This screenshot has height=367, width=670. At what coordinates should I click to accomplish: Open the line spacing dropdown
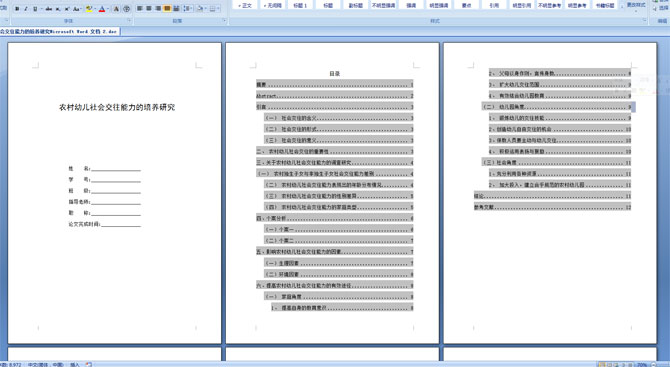point(188,9)
